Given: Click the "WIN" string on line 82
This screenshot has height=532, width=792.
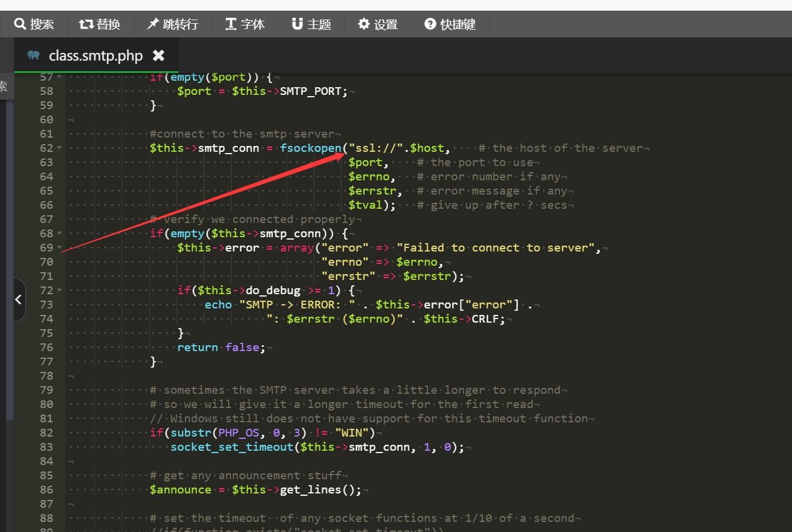Looking at the screenshot, I should pos(352,433).
